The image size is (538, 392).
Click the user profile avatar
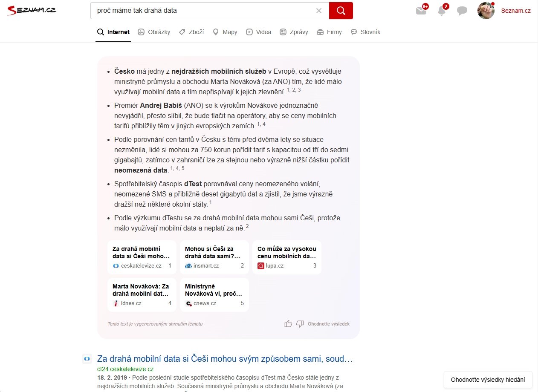(486, 11)
